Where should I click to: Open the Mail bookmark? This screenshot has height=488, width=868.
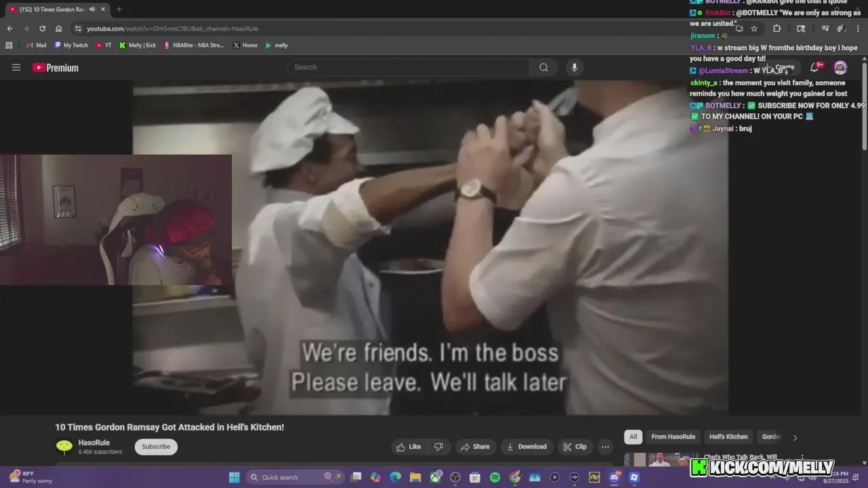36,45
